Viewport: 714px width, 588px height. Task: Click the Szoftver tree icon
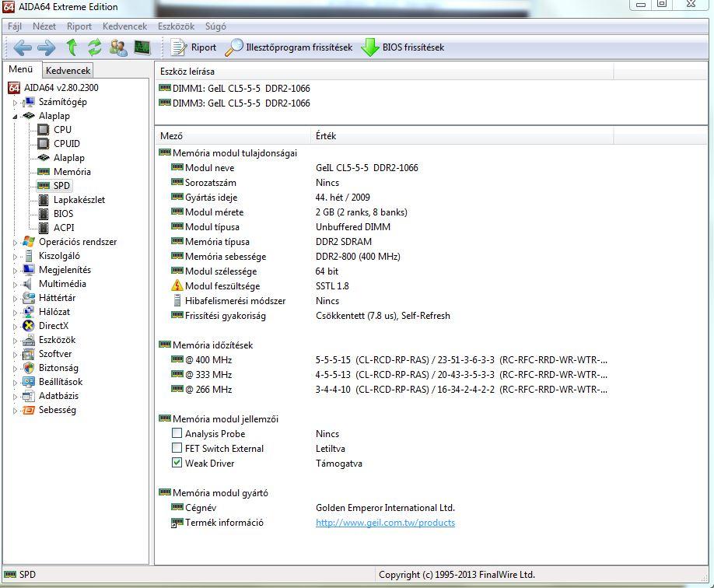coord(29,354)
